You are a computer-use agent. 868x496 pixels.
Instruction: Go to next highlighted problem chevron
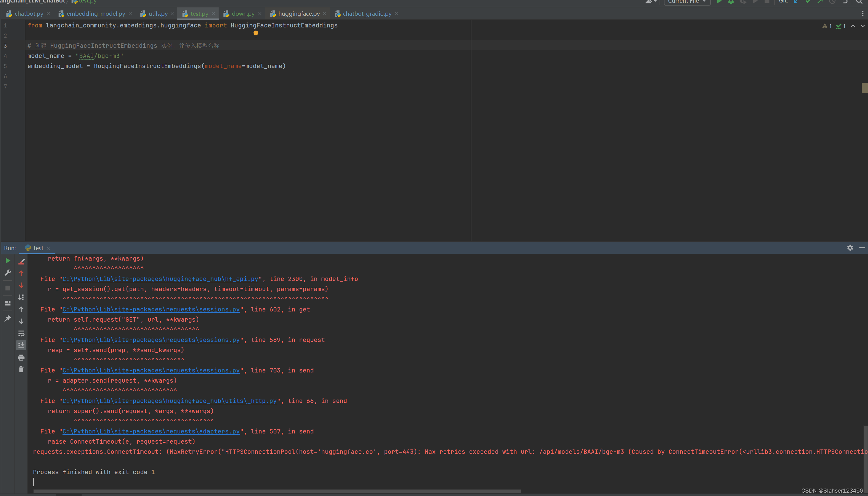coord(862,26)
